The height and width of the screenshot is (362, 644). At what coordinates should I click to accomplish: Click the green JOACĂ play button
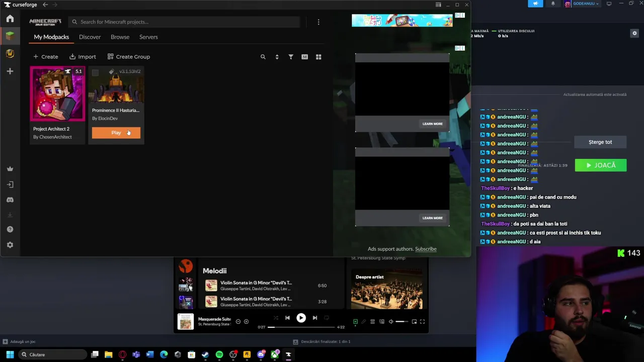pos(601,165)
